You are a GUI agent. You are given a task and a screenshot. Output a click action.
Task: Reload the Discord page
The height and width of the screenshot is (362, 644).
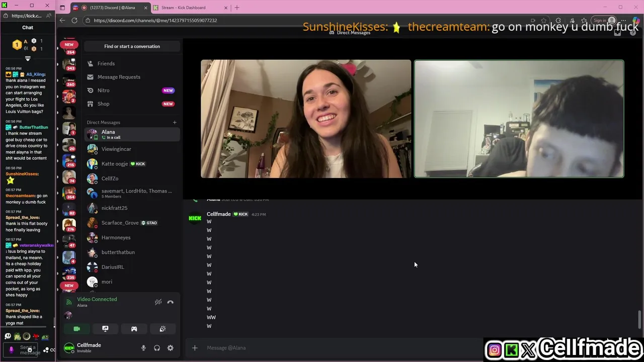74,20
